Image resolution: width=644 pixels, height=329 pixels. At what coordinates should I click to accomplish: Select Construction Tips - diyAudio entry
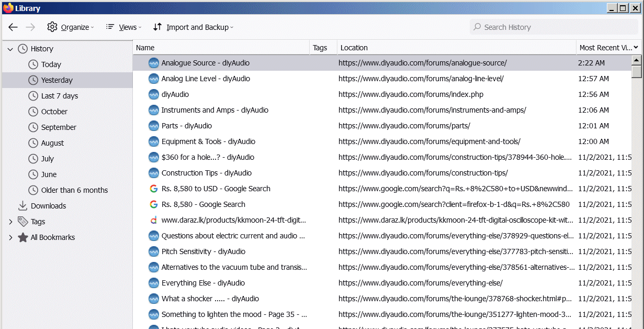[381, 173]
